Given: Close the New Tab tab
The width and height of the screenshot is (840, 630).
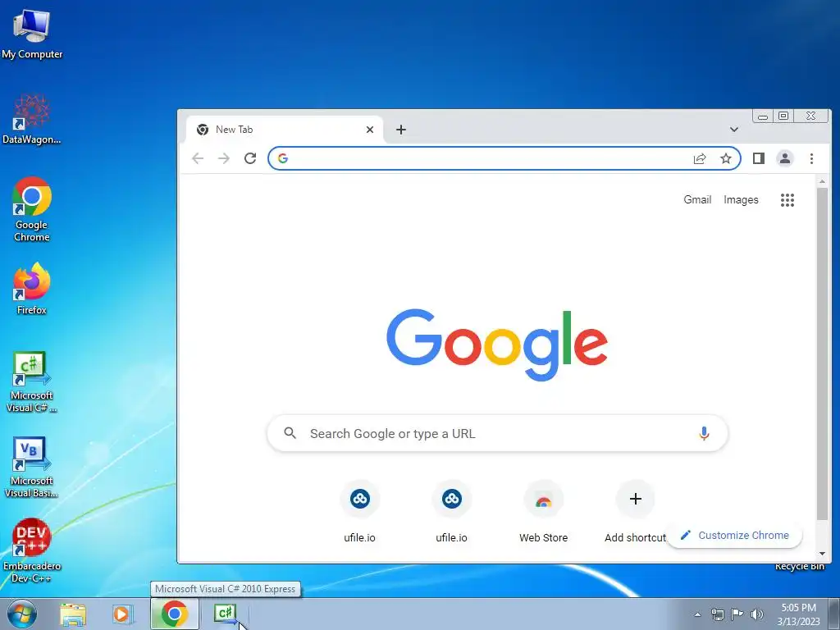Looking at the screenshot, I should [370, 130].
